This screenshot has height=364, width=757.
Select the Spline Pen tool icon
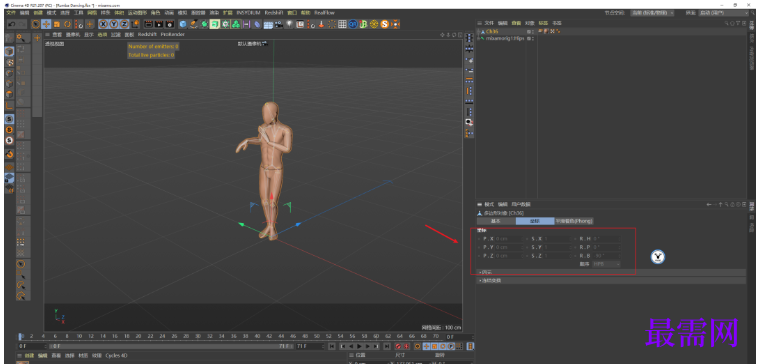(x=194, y=24)
